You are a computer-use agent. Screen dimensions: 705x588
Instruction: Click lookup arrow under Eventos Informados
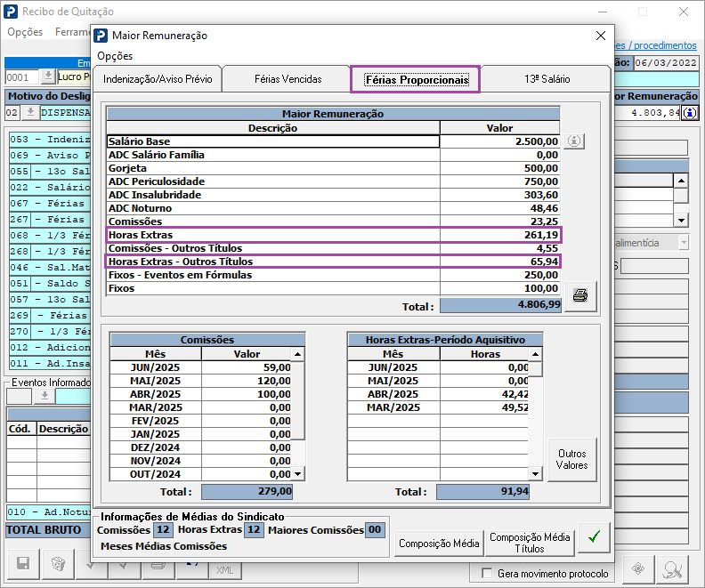tap(45, 396)
